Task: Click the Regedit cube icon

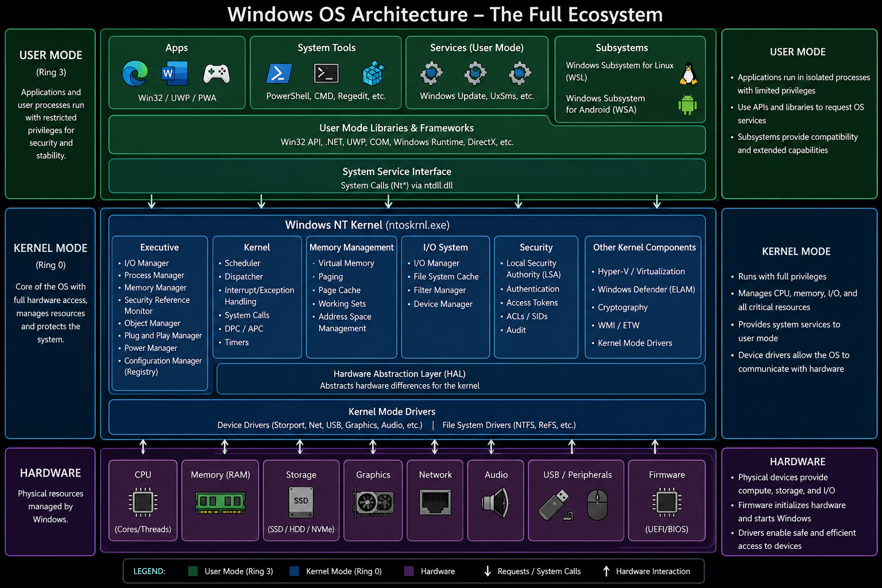Action: 373,73
